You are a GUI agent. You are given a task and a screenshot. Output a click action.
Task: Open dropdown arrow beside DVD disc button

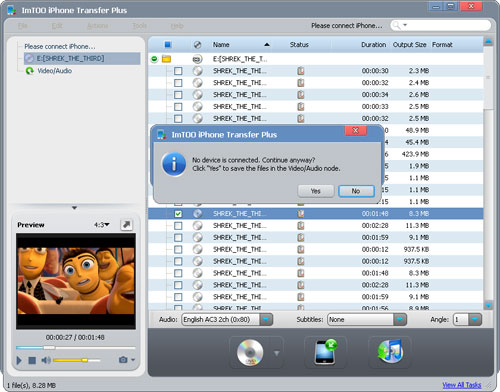276,353
